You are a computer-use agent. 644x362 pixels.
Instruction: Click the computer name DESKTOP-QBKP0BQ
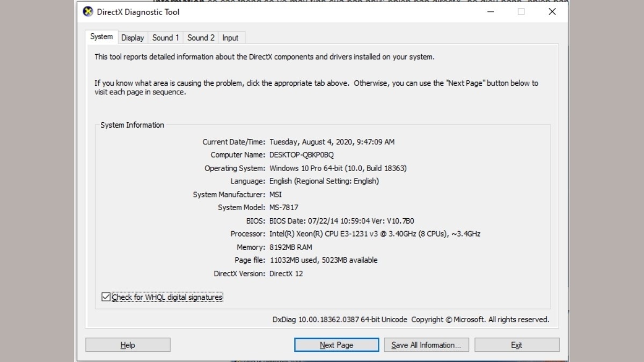pyautogui.click(x=302, y=155)
